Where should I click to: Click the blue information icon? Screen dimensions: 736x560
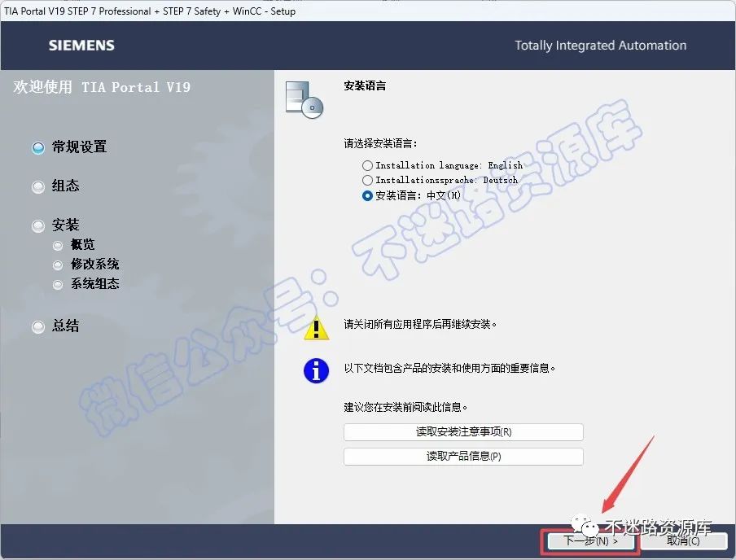pyautogui.click(x=317, y=371)
